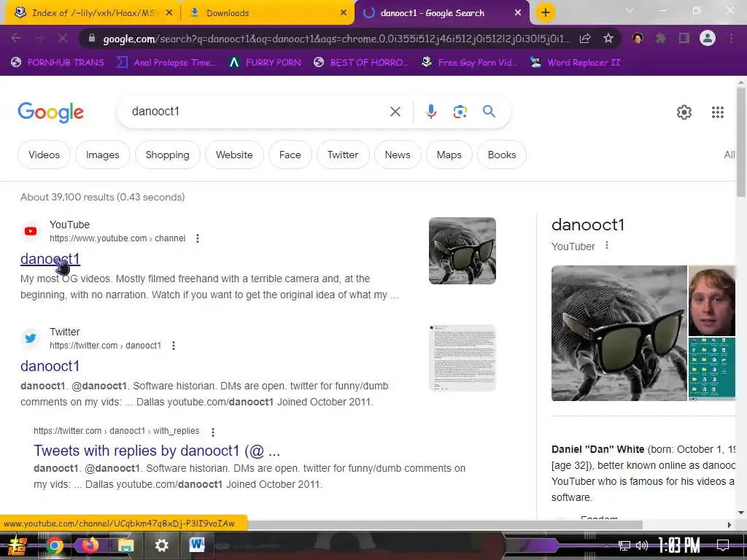Image resolution: width=747 pixels, height=560 pixels.
Task: Filter results by Maps
Action: [x=449, y=155]
